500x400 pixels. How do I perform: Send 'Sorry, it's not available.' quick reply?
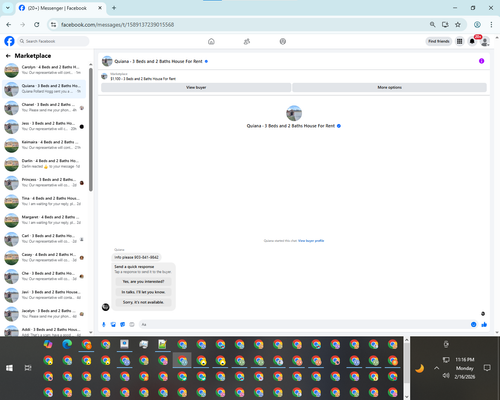(x=143, y=302)
